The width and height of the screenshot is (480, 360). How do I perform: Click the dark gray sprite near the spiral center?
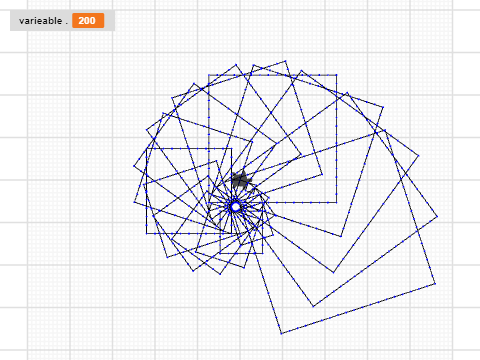[x=241, y=180]
